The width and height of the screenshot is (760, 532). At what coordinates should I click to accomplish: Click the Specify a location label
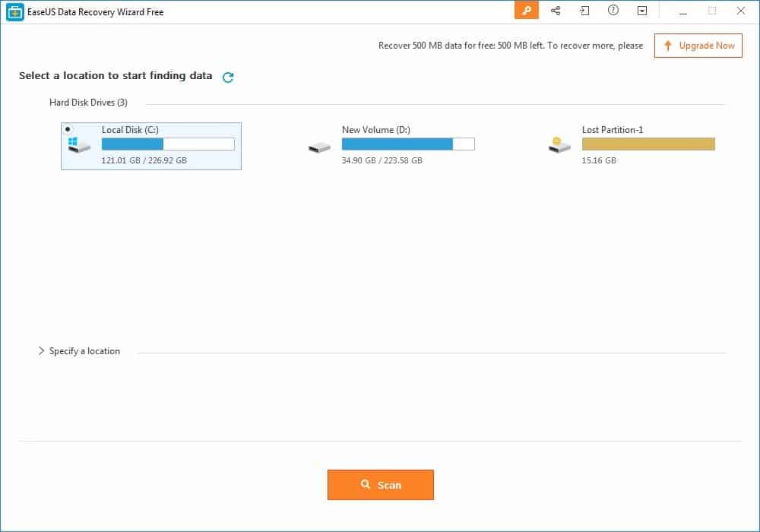coord(84,351)
